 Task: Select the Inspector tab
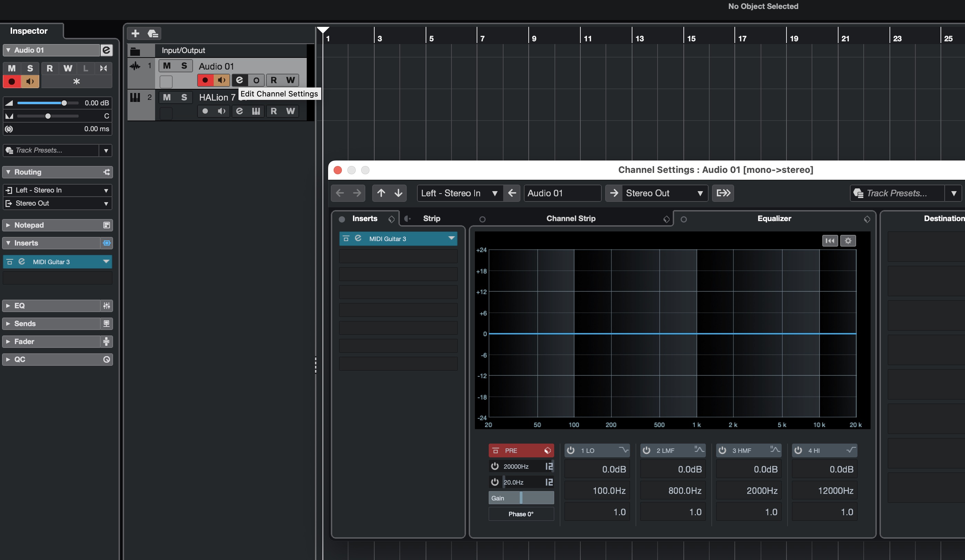click(x=29, y=31)
